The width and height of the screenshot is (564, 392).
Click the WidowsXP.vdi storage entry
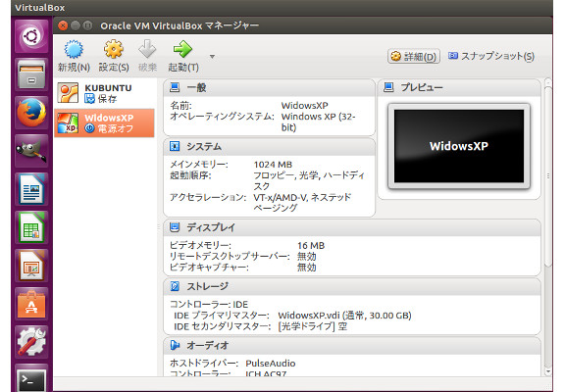[x=344, y=316]
